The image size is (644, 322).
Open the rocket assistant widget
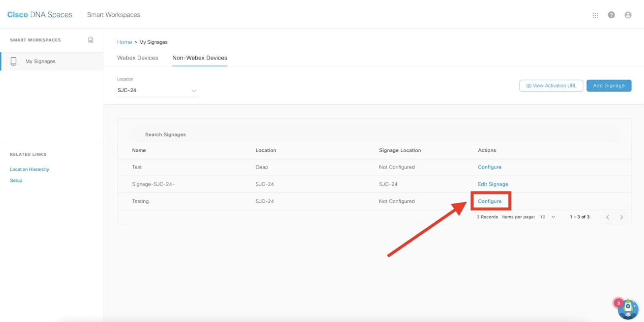click(x=628, y=309)
